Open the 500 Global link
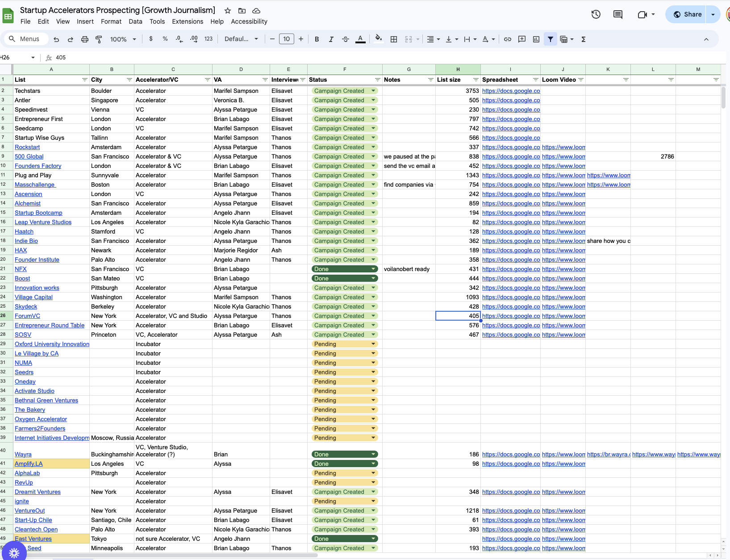The width and height of the screenshot is (730, 560). [x=29, y=156]
